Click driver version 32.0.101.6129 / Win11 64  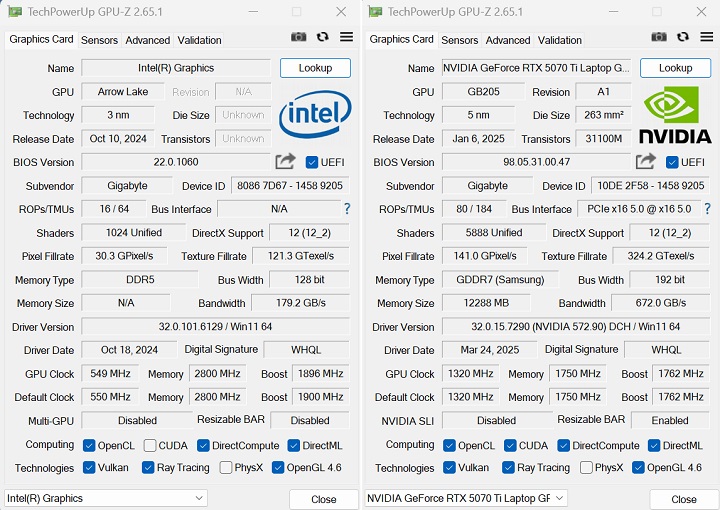pyautogui.click(x=215, y=326)
